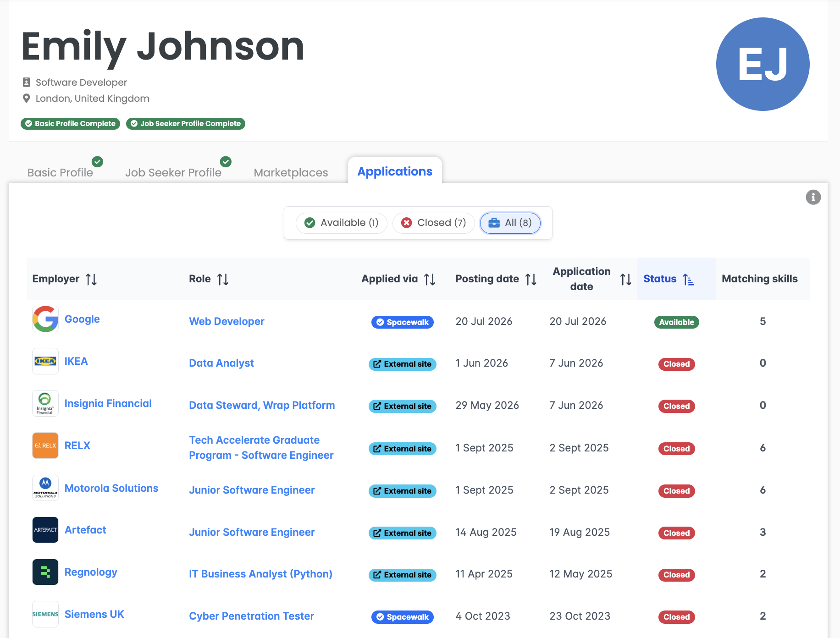Open the Google company logo

coord(45,319)
